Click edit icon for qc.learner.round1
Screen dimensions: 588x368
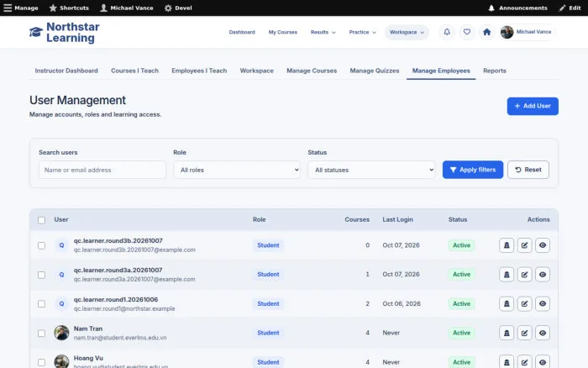click(524, 304)
